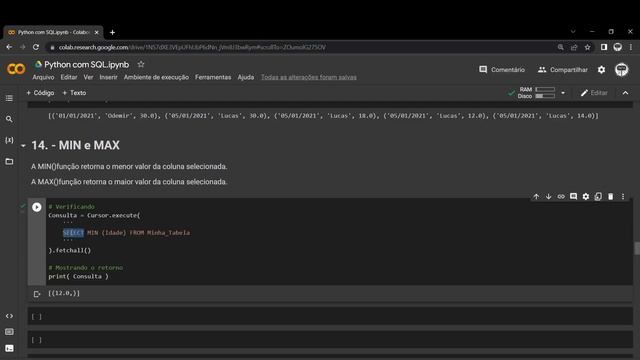Move the cell down with the arrow icon
The height and width of the screenshot is (360, 640).
pos(549,197)
